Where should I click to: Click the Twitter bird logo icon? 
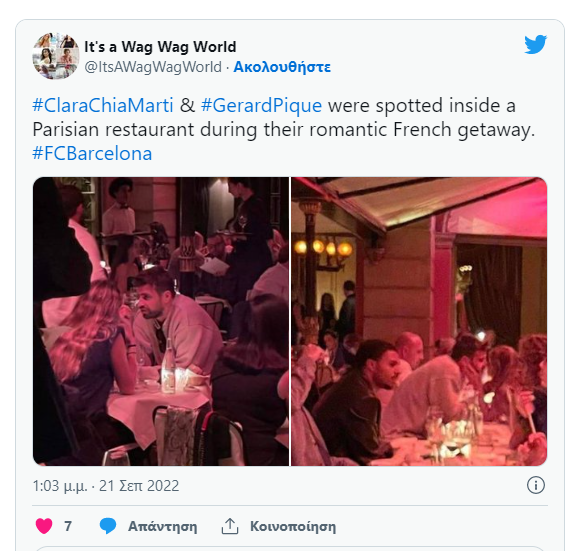535,45
